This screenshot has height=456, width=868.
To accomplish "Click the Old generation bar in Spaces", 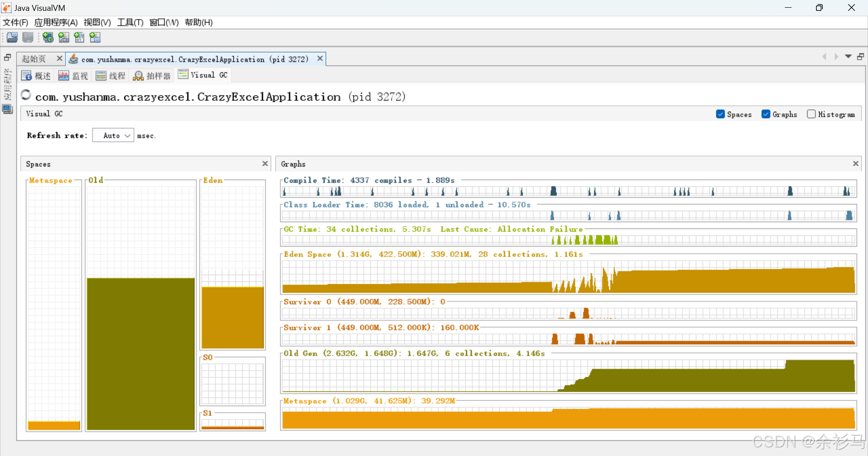I will click(x=141, y=354).
